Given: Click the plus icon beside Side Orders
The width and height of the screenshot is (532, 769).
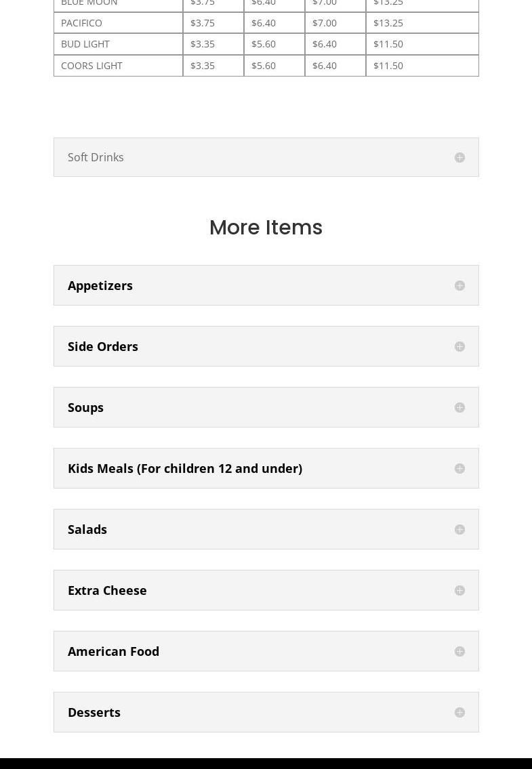Looking at the screenshot, I should pos(459,347).
